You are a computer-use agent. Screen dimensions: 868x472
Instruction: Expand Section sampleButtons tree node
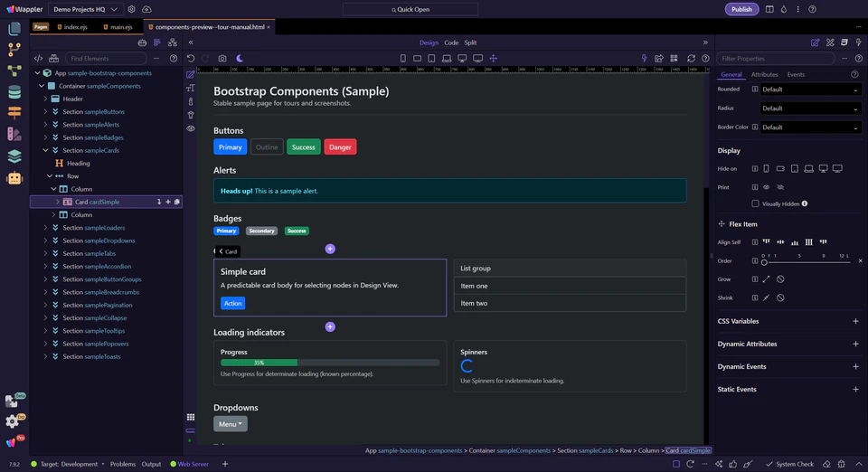45,112
